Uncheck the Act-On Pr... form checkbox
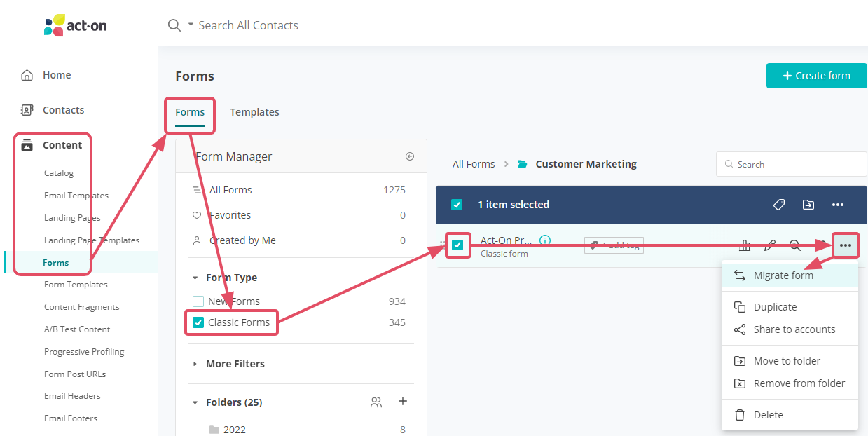 (x=457, y=245)
